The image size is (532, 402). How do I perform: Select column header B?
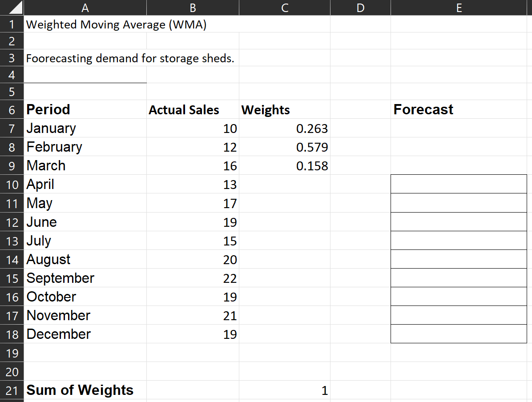click(192, 7)
